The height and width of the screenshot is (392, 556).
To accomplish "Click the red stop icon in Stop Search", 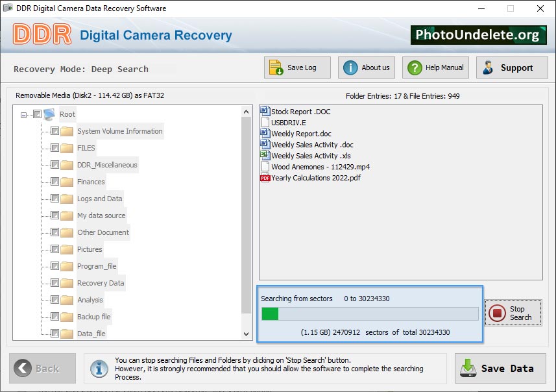I will coord(497,313).
